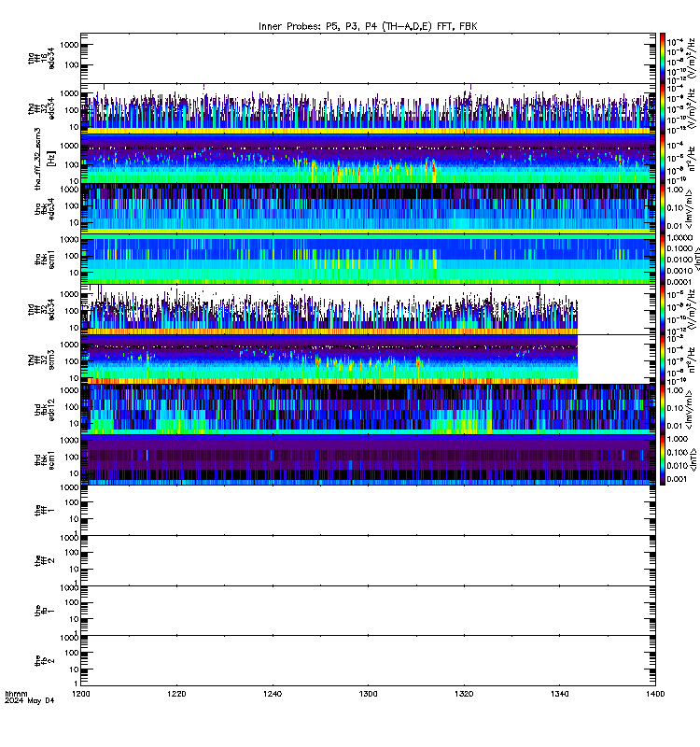Click the color bar beside tha fbk edc34 panel

pyautogui.click(x=663, y=209)
